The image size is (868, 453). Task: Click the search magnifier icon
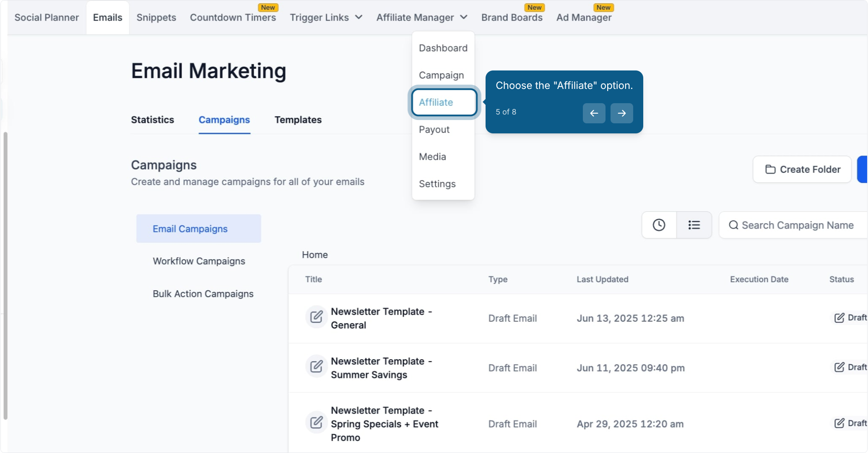pos(733,225)
